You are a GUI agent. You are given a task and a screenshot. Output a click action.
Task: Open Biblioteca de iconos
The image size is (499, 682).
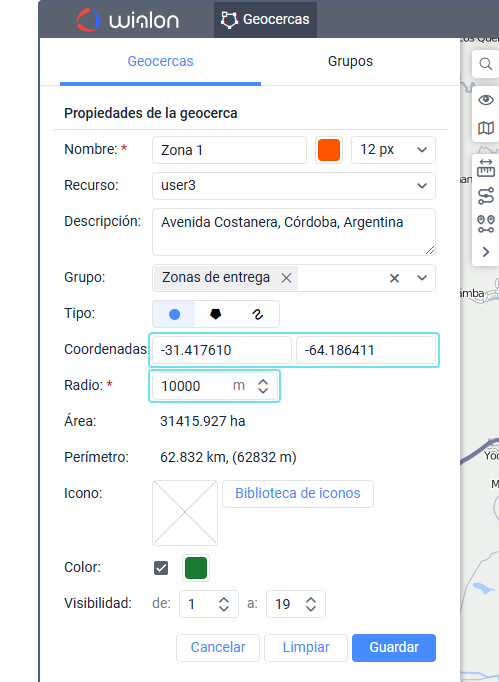(298, 494)
